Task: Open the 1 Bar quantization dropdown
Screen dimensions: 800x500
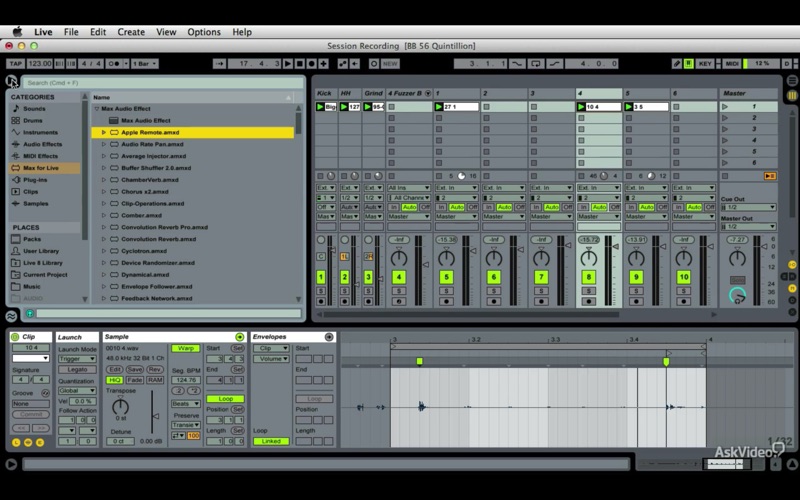Action: pyautogui.click(x=145, y=64)
